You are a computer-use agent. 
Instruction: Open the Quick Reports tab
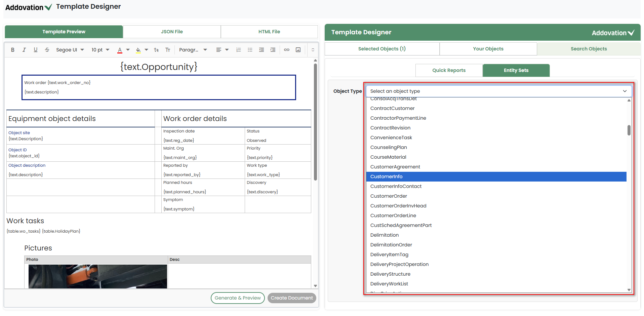[449, 70]
